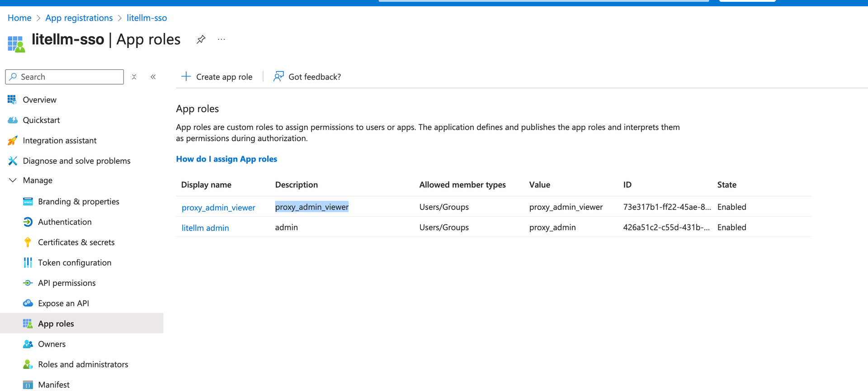Image resolution: width=868 pixels, height=391 pixels.
Task: Click Users/Groups in the proxy_admin_viewer row
Action: click(444, 207)
